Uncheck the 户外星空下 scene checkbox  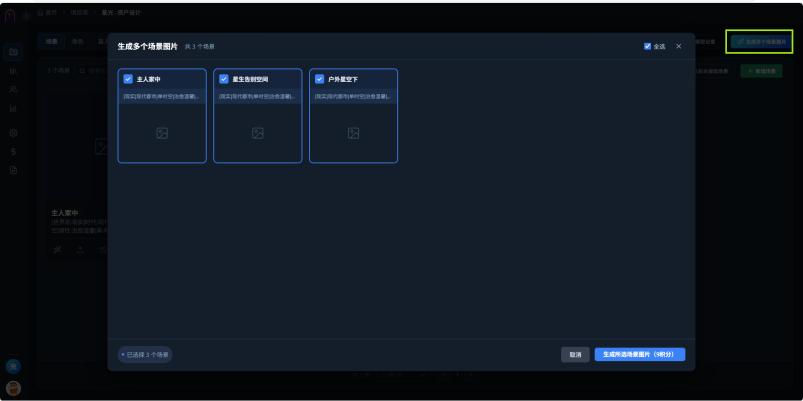point(320,79)
